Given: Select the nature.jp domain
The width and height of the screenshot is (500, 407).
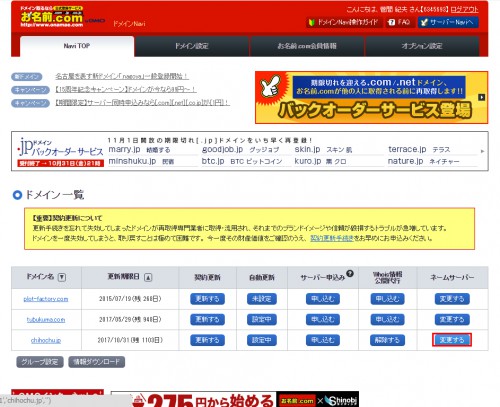Looking at the screenshot, I should tap(405, 161).
